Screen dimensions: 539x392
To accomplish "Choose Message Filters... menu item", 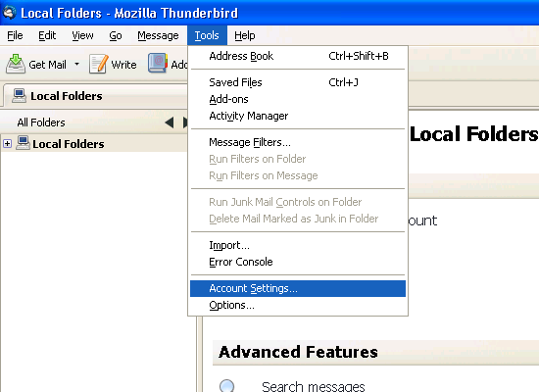I will (298, 142).
